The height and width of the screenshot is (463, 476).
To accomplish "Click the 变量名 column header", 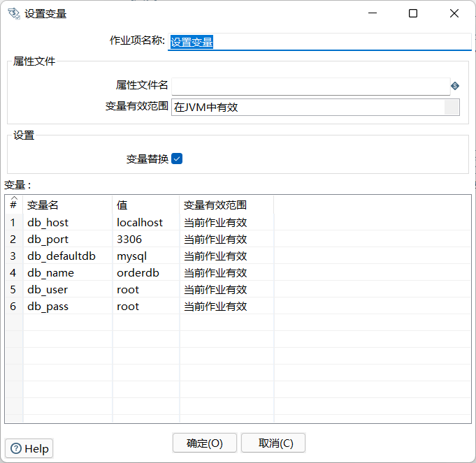I will pyautogui.click(x=67, y=205).
